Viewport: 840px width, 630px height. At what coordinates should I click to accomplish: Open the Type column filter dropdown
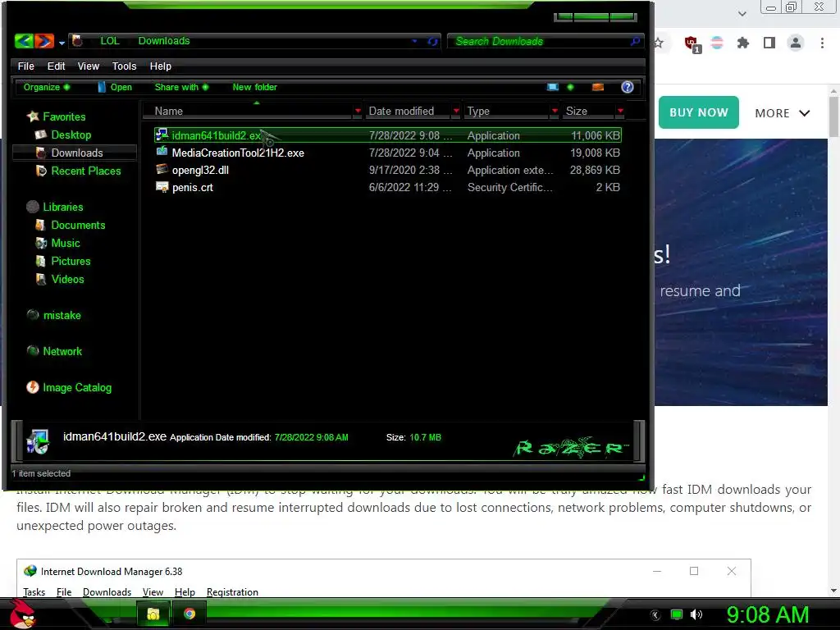tap(555, 111)
